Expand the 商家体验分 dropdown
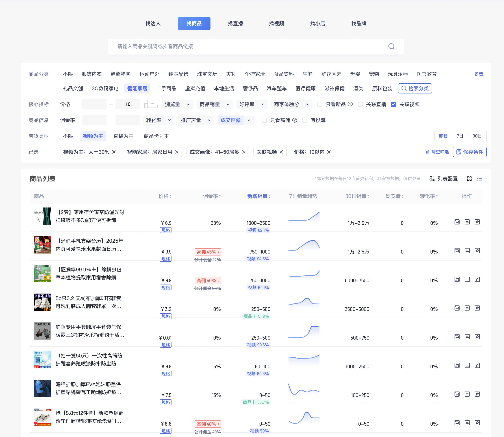Screen dimensions: 504x437 pos(291,104)
